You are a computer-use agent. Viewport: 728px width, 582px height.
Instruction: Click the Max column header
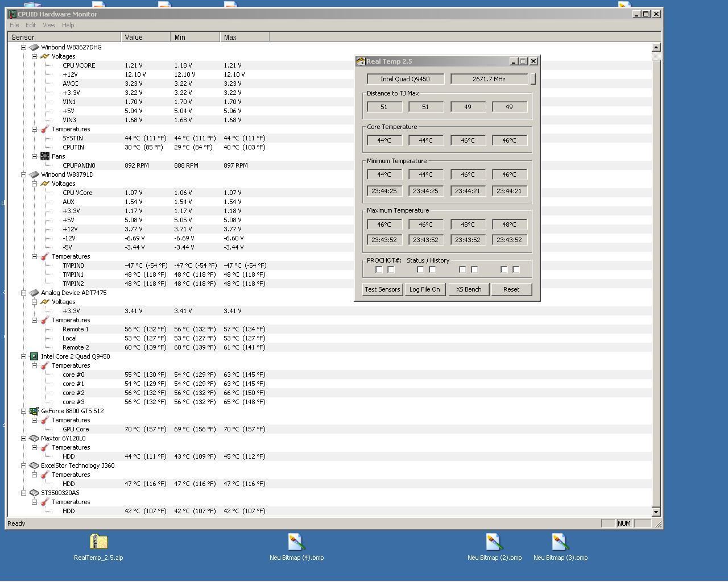[245, 38]
